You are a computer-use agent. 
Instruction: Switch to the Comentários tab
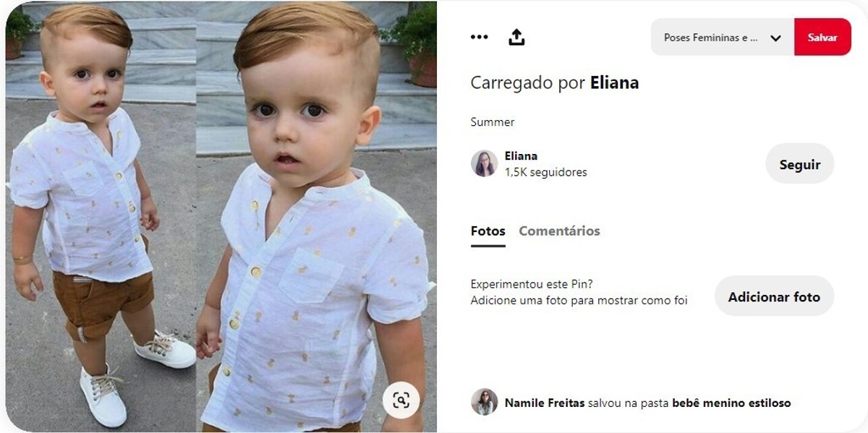tap(559, 231)
